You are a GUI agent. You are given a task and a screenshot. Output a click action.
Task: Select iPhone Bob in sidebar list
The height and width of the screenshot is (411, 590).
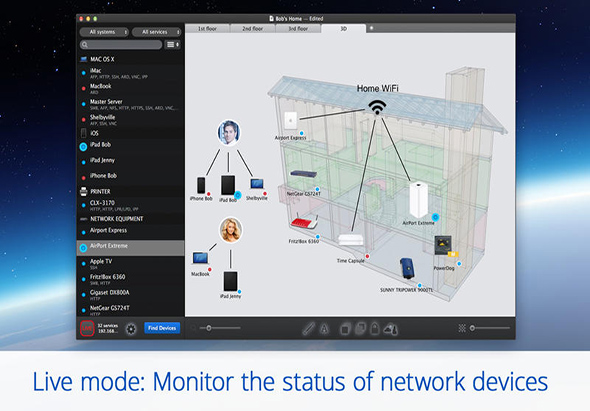tap(131, 178)
